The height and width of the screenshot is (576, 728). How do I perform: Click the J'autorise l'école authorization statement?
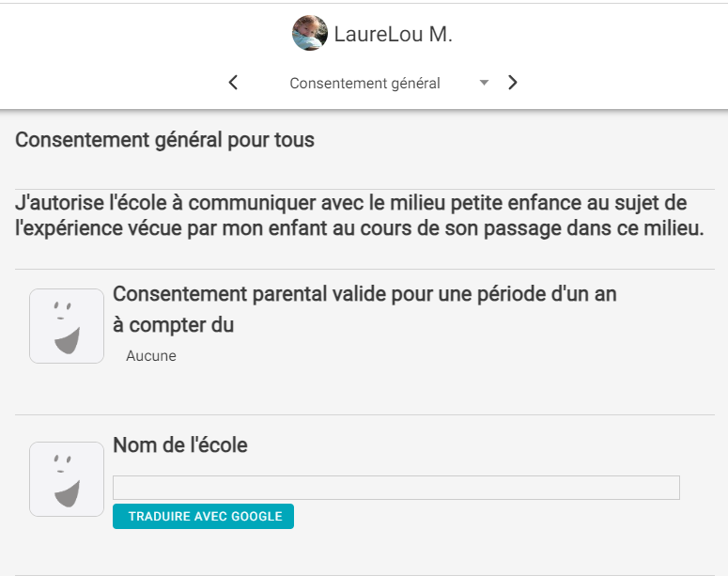pos(360,215)
